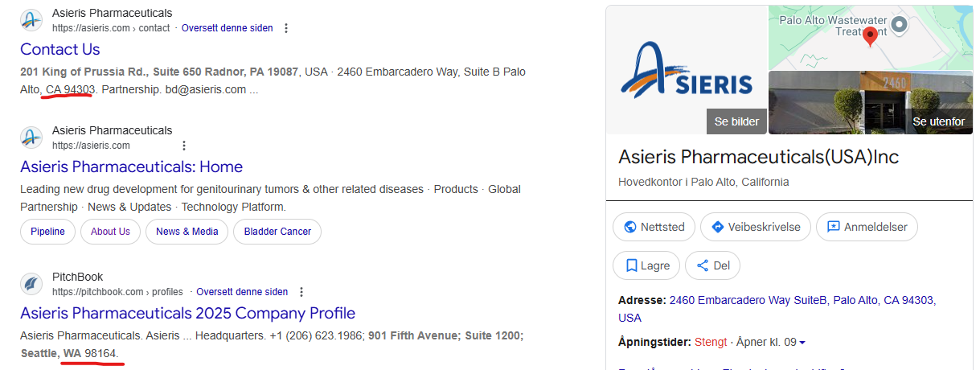The height and width of the screenshot is (370, 980).
Task: Open three-dot menu beside asieris.com contact result
Action: click(x=286, y=28)
